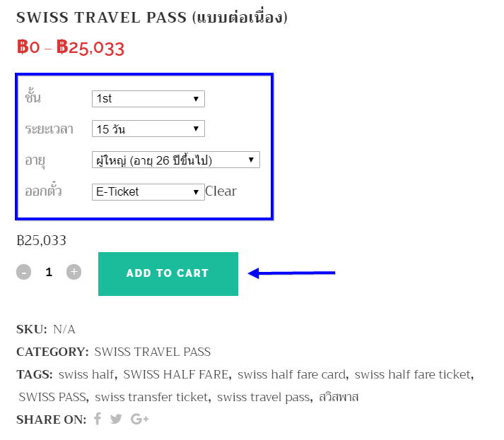Open the swiss half fare card tag
Screen dimensions: 504x440
(x=291, y=374)
